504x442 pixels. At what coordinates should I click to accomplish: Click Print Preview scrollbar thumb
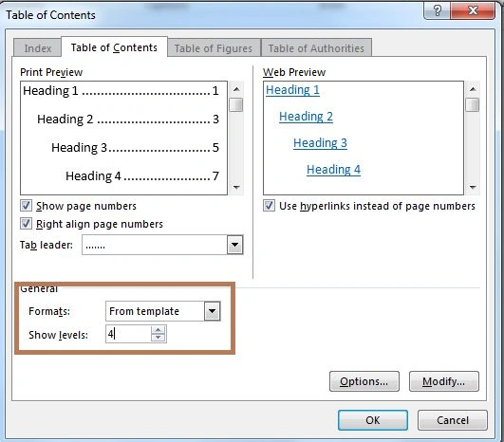[236, 104]
